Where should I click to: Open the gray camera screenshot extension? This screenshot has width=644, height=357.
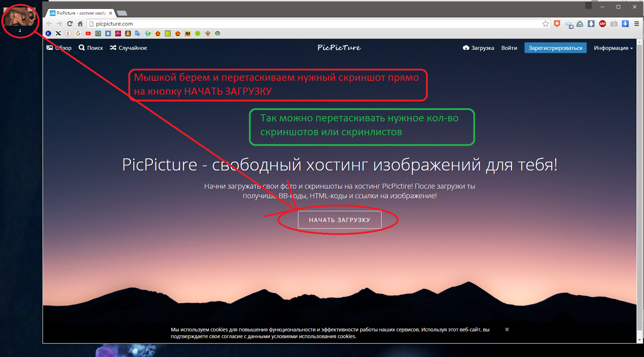[614, 24]
